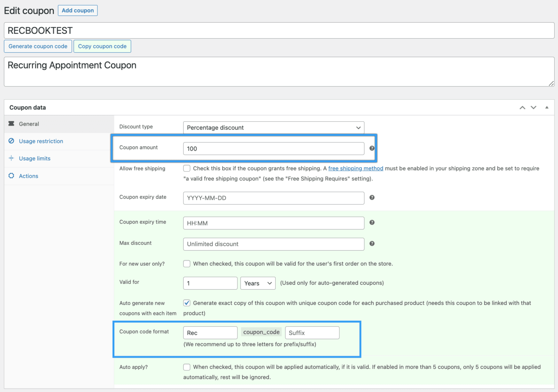Viewport: 558px width, 392px height.
Task: Check the For new user only box
Action: point(187,264)
